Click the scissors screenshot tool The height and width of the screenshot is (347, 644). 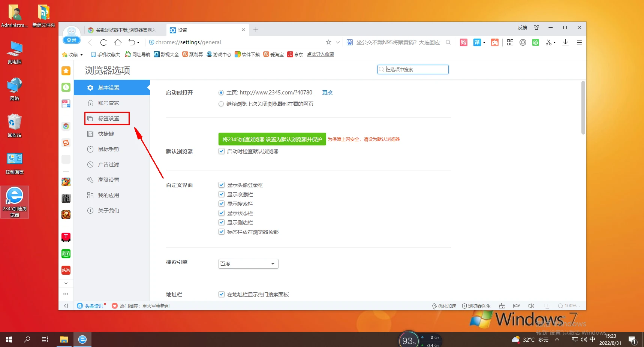(549, 42)
